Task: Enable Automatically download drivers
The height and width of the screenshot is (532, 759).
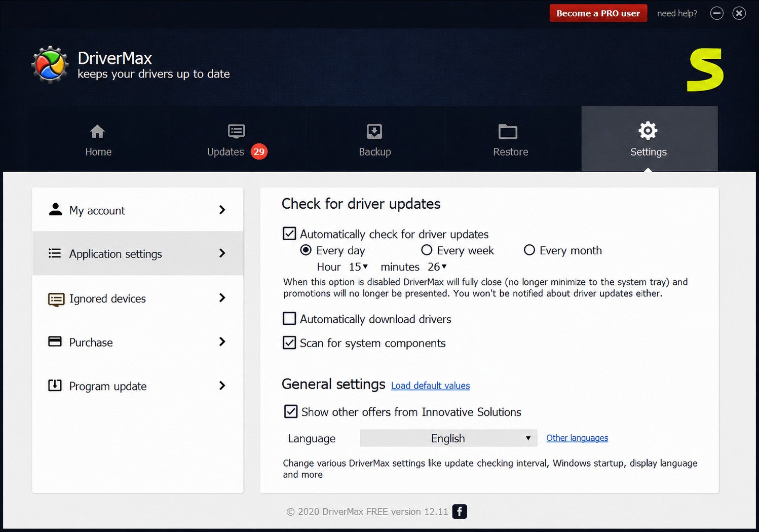Action: (x=289, y=319)
